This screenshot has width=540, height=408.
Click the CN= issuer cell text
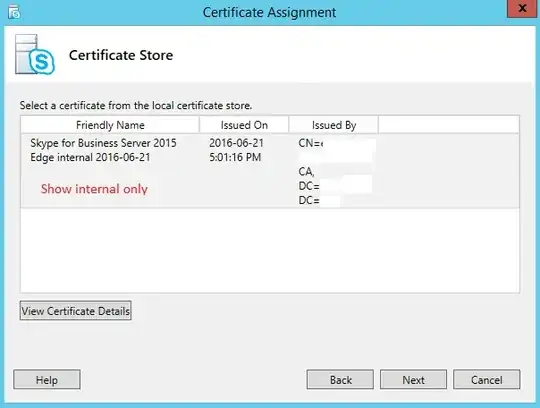pyautogui.click(x=311, y=143)
